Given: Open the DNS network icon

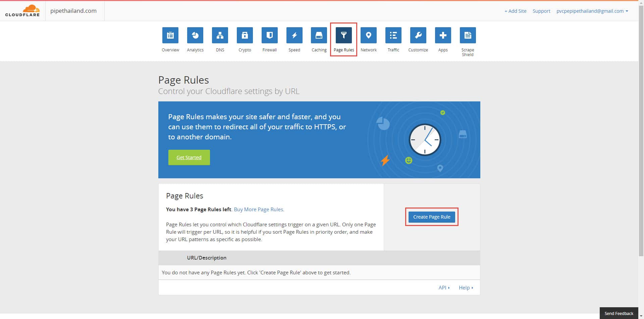Looking at the screenshot, I should coord(220,35).
